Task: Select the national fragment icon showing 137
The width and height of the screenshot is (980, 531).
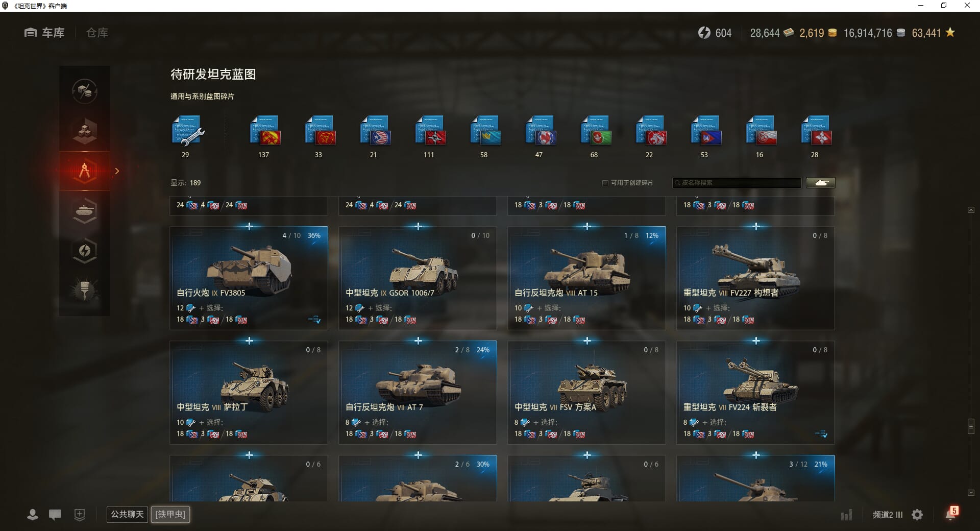Action: click(264, 131)
